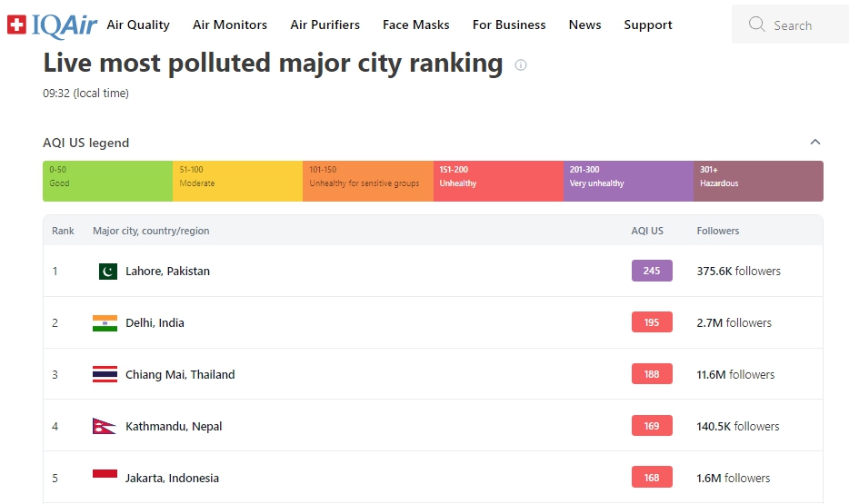Collapse the AQI US legend
The image size is (849, 504).
814,143
